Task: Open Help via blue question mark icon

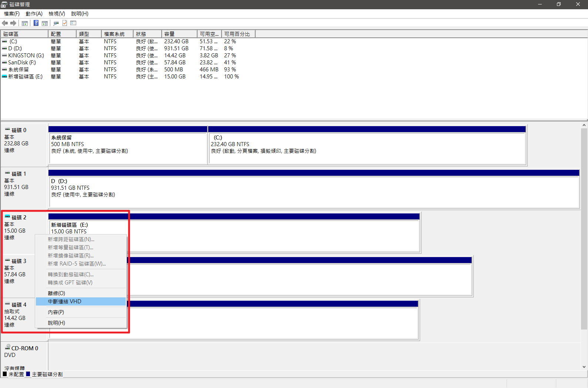Action: click(x=36, y=23)
